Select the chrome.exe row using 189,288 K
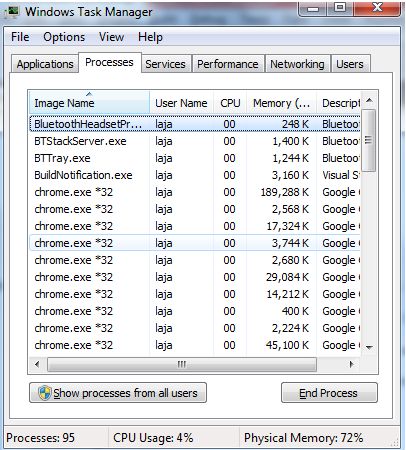This screenshot has height=450, width=406. coord(195,192)
